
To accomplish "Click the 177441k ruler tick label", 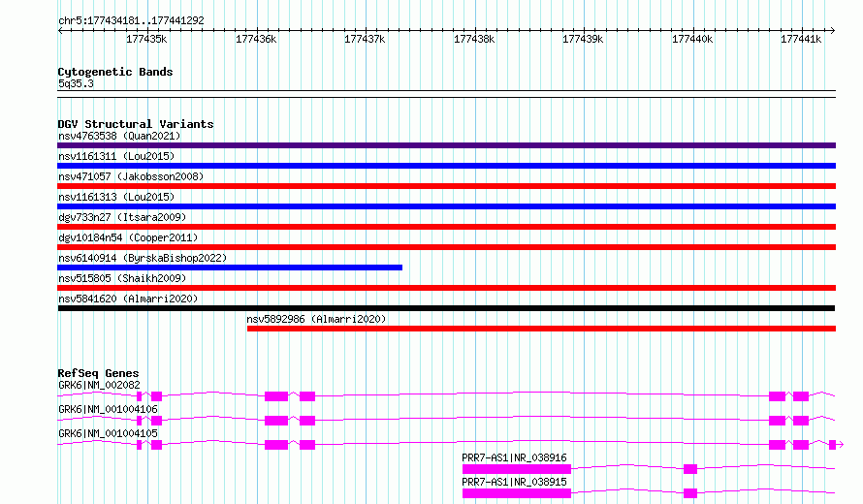I will (801, 39).
